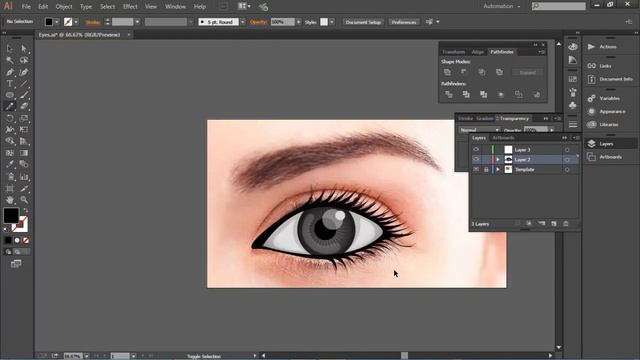Screen dimensions: 640x360
Task: Click the Preferences button
Action: (404, 22)
